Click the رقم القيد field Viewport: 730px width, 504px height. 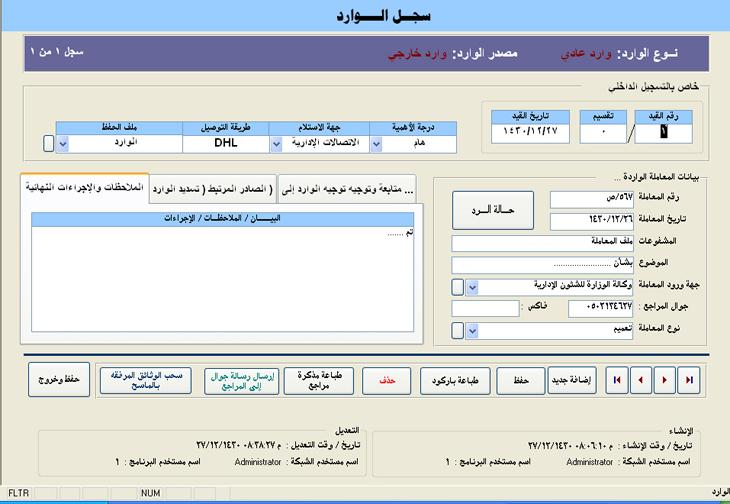point(663,133)
